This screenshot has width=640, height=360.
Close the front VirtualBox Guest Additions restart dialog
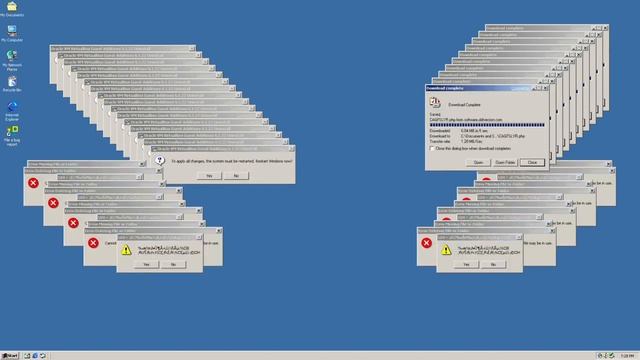(x=291, y=149)
